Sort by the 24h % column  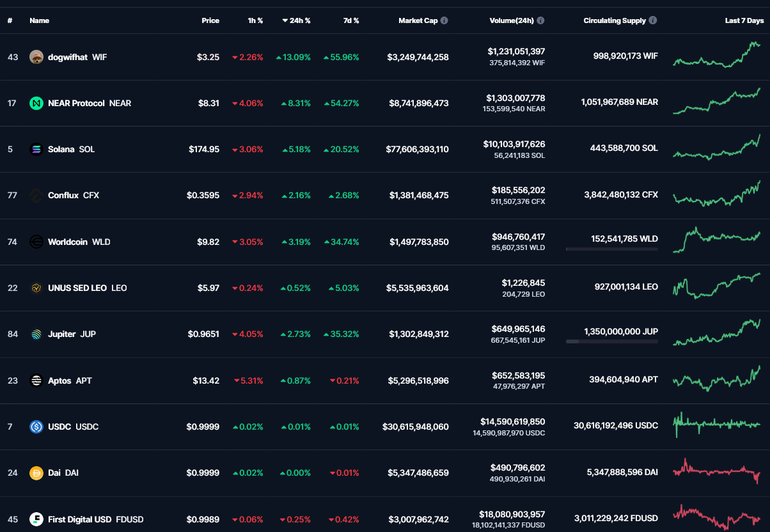[x=297, y=20]
